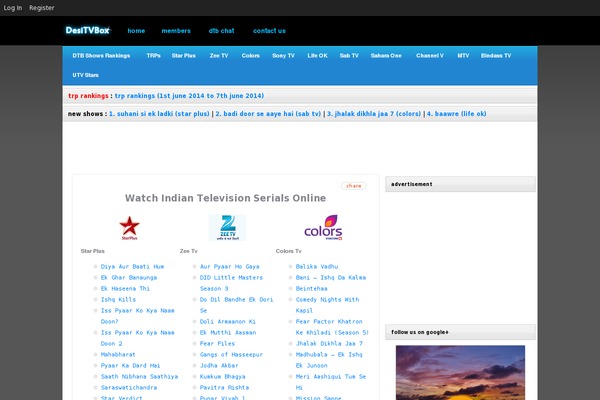Select the Sab TV tab

(x=349, y=56)
